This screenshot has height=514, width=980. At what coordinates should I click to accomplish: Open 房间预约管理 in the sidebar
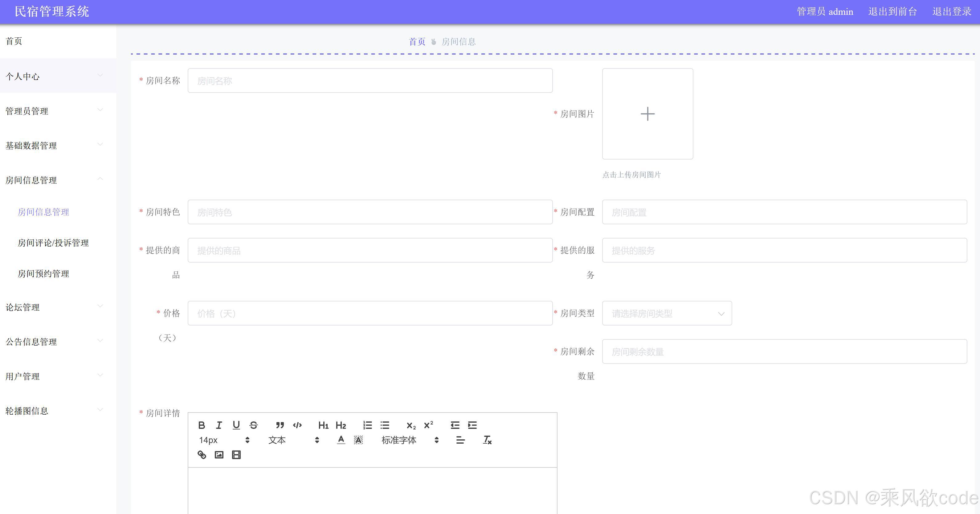pos(43,274)
